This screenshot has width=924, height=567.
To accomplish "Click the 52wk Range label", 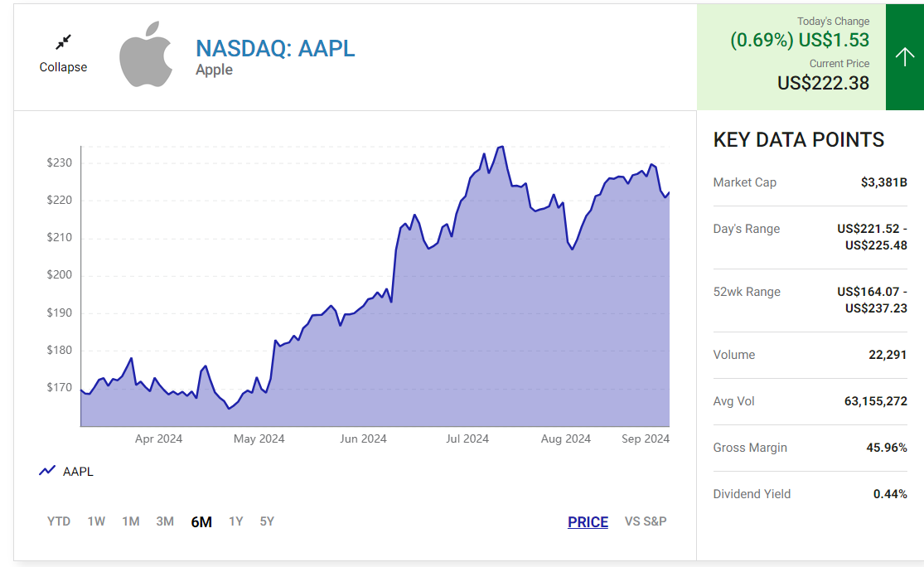I will (x=747, y=292).
